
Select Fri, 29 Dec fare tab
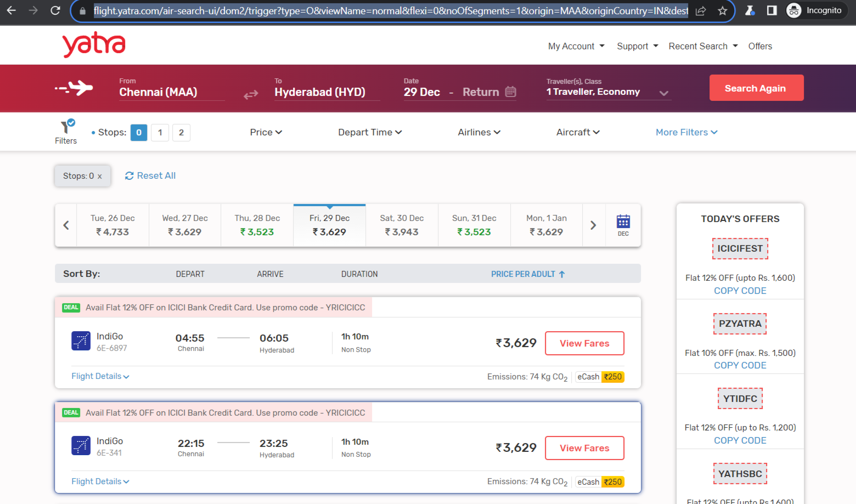[x=329, y=225]
